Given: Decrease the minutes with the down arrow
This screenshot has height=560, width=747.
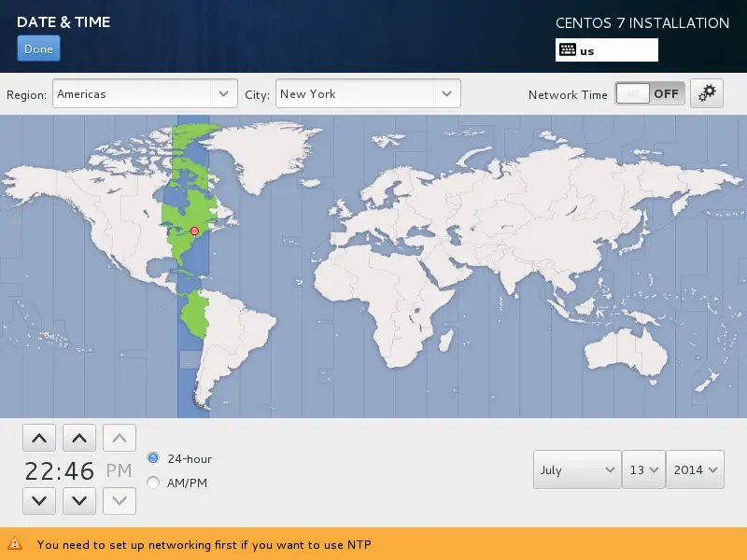Looking at the screenshot, I should point(79,501).
